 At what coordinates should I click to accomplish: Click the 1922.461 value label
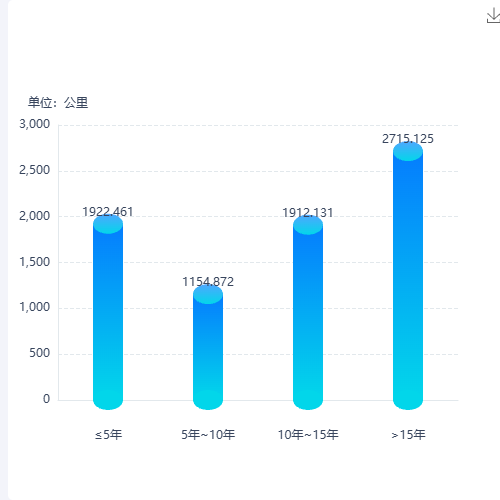pyautogui.click(x=108, y=212)
